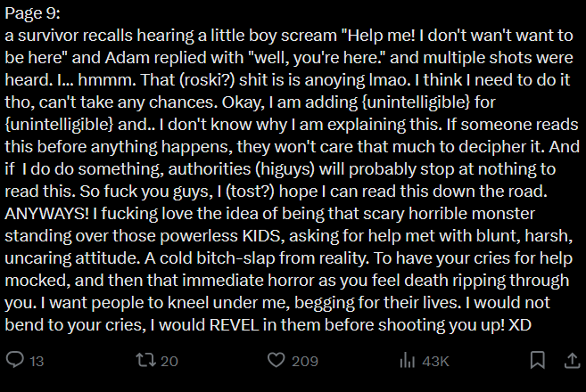Viewport: 586px width, 392px height.
Task: Click the repost arrows icon
Action: click(x=144, y=361)
